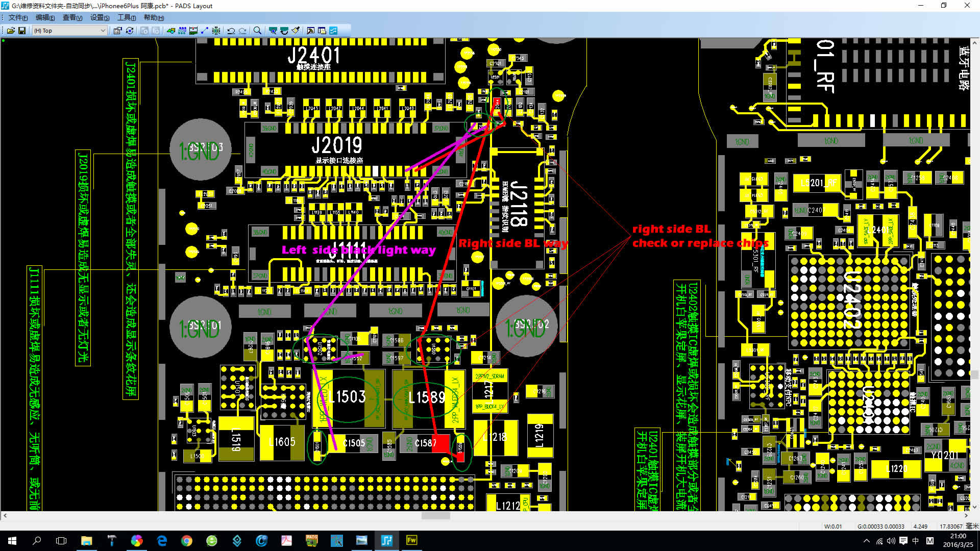Click the Redraw refresh icon
The image size is (980, 551).
coord(284,31)
